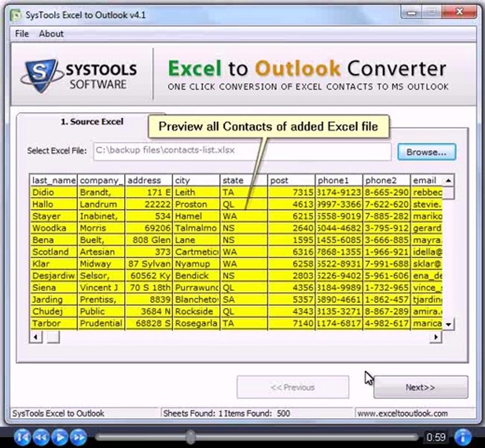
Task: Click the table's vertical scroll up arrow
Action: click(448, 180)
